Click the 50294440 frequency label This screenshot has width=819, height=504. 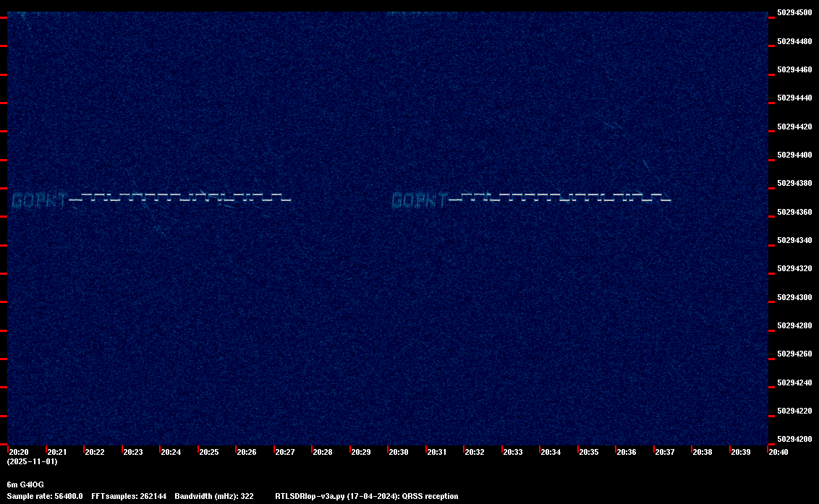click(794, 98)
